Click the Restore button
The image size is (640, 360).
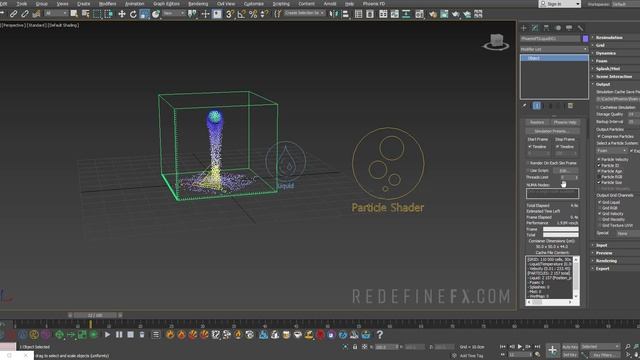point(537,122)
